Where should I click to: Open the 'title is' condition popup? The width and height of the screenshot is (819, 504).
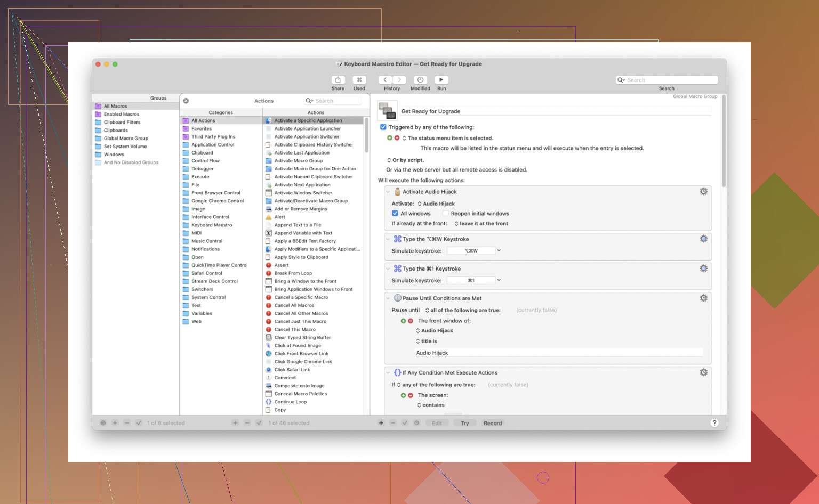tap(427, 342)
